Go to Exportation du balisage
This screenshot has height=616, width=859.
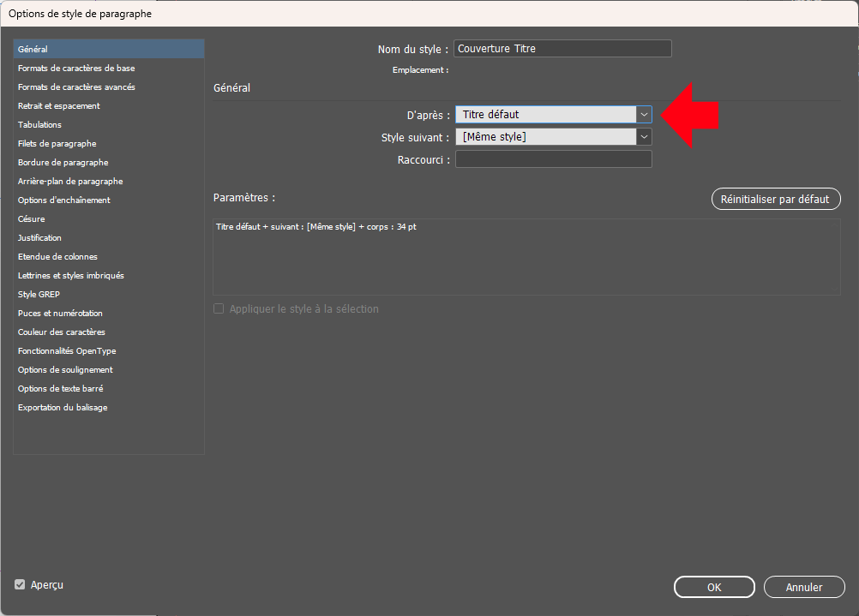pyautogui.click(x=63, y=408)
